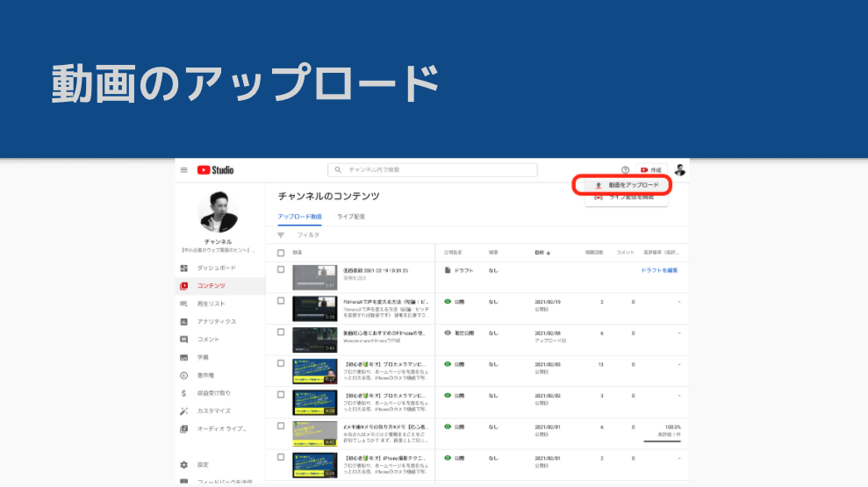
Task: Open the #メモ術 video thumbnail
Action: click(314, 433)
